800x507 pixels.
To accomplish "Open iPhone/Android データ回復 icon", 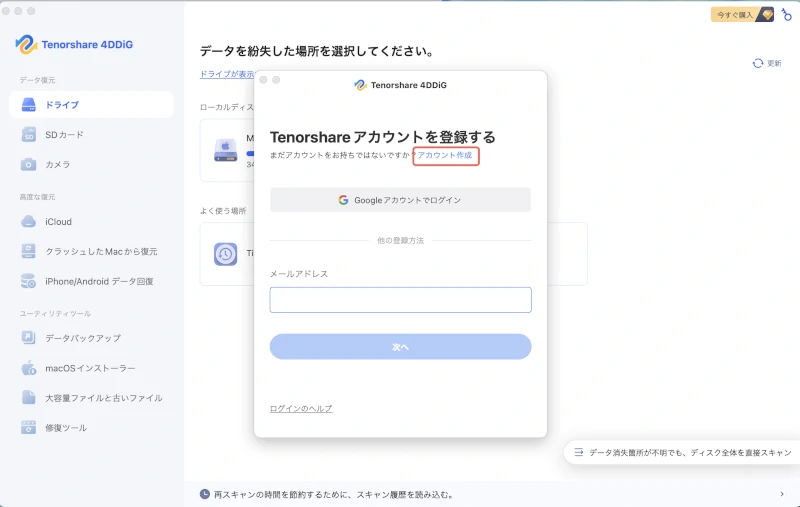I will [x=29, y=281].
